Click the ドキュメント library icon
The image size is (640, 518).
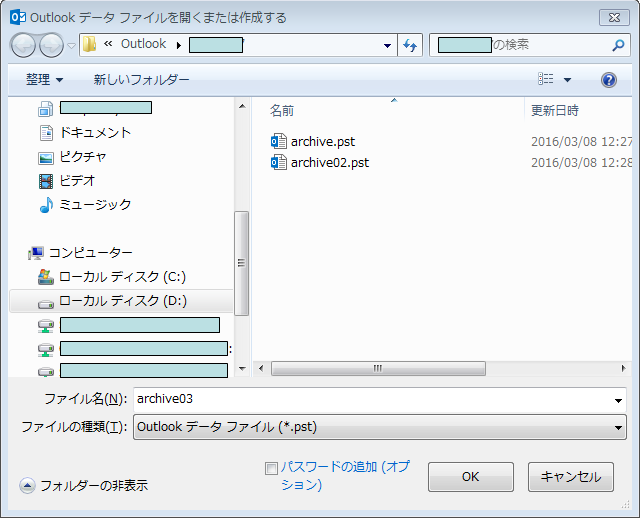point(46,133)
